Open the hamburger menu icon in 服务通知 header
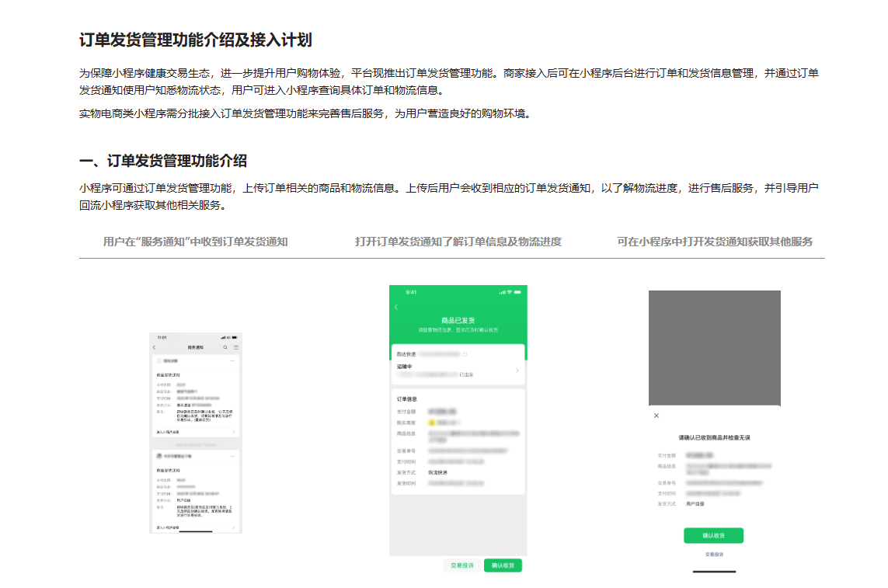888x588 pixels. point(236,347)
